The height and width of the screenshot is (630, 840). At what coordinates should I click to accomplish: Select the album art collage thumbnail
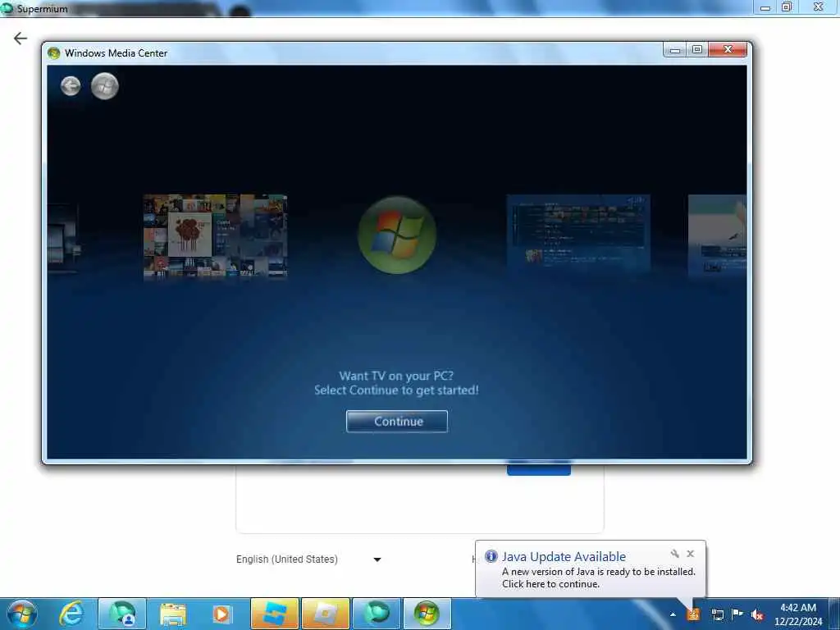coord(216,236)
